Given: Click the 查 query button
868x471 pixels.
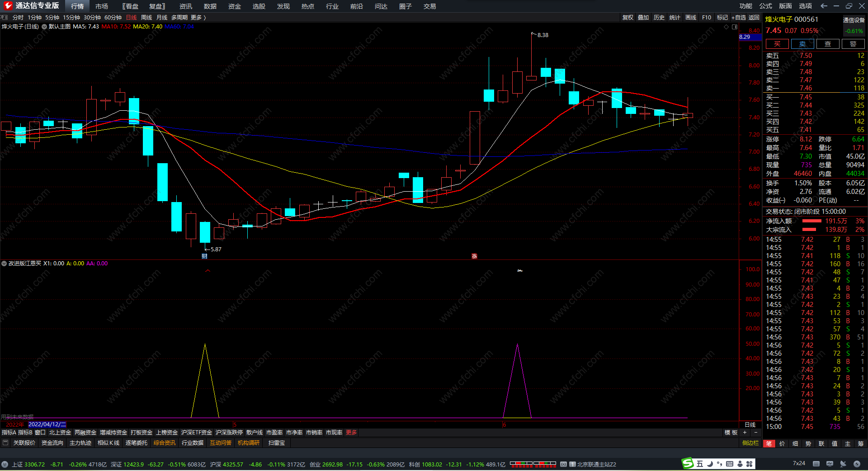Looking at the screenshot, I should [x=828, y=44].
